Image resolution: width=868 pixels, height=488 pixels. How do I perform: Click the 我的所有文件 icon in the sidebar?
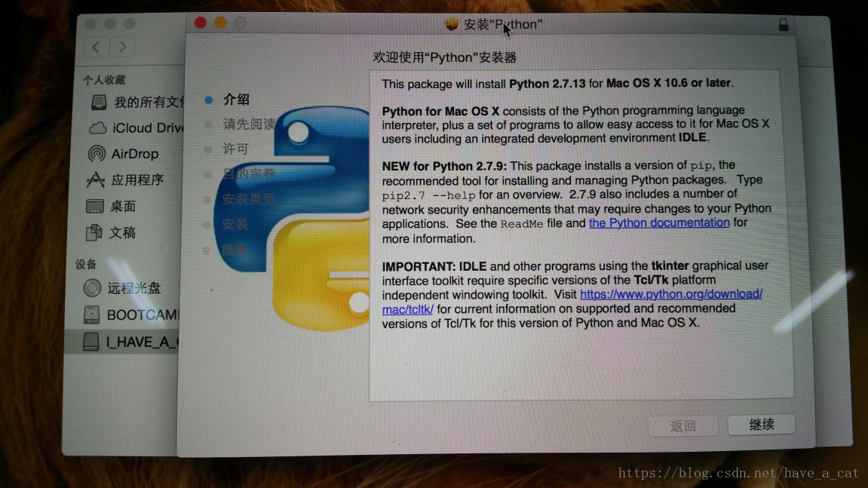click(99, 102)
